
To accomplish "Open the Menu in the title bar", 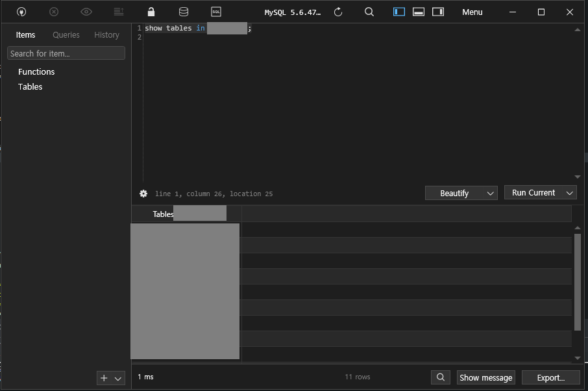I will [472, 12].
